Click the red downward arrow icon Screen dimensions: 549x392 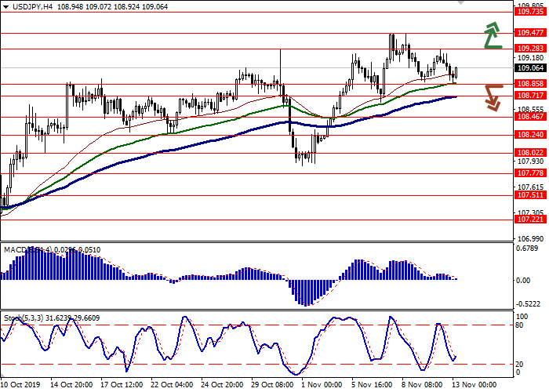(x=492, y=96)
